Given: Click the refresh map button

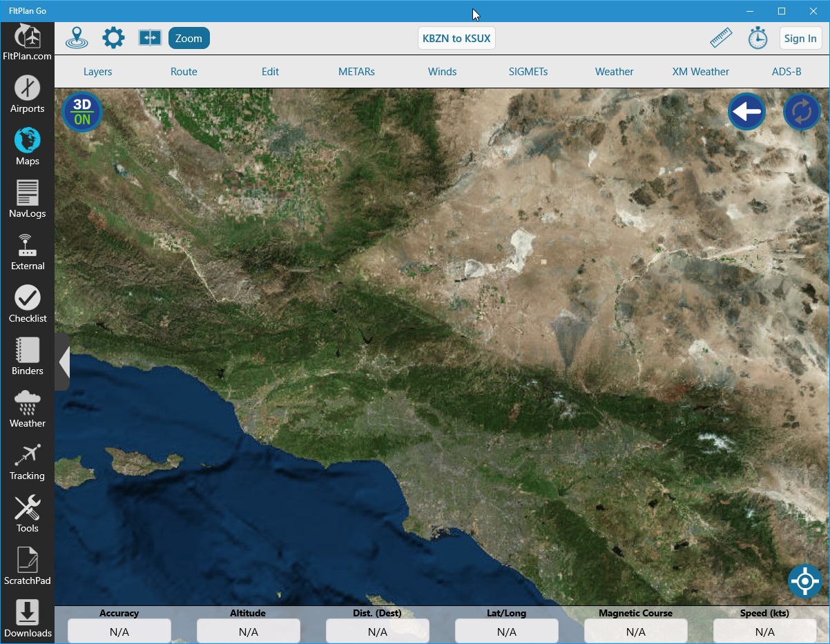Looking at the screenshot, I should click(x=802, y=111).
